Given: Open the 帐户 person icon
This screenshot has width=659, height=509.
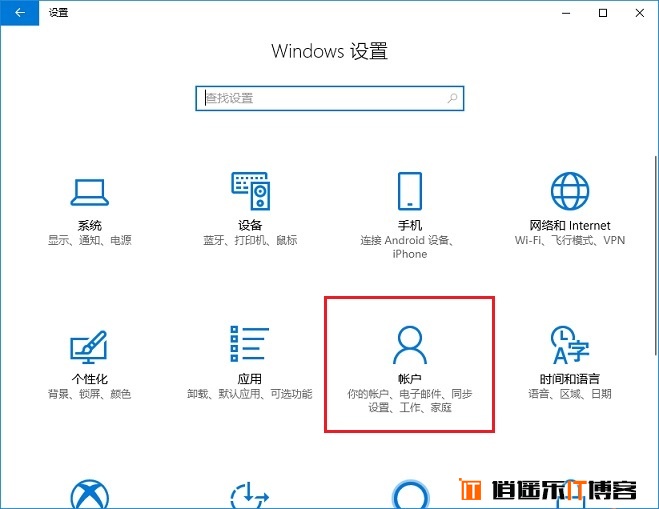Looking at the screenshot, I should point(410,345).
